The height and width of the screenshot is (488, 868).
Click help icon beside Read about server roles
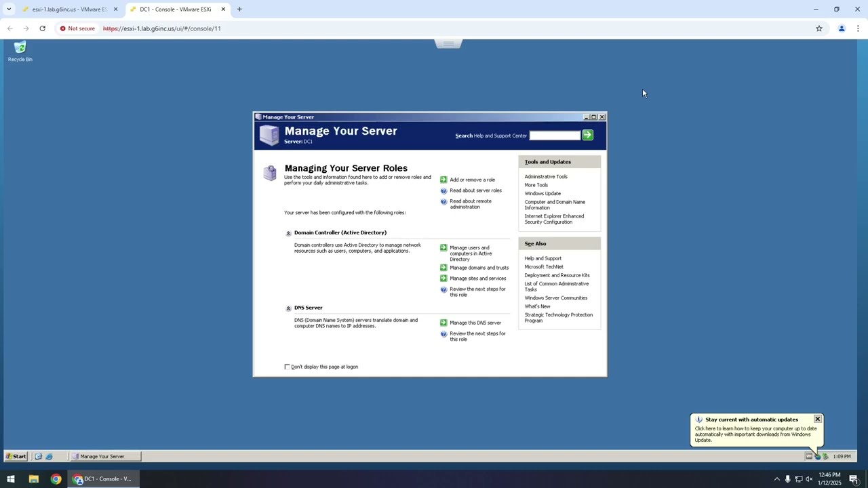(443, 190)
